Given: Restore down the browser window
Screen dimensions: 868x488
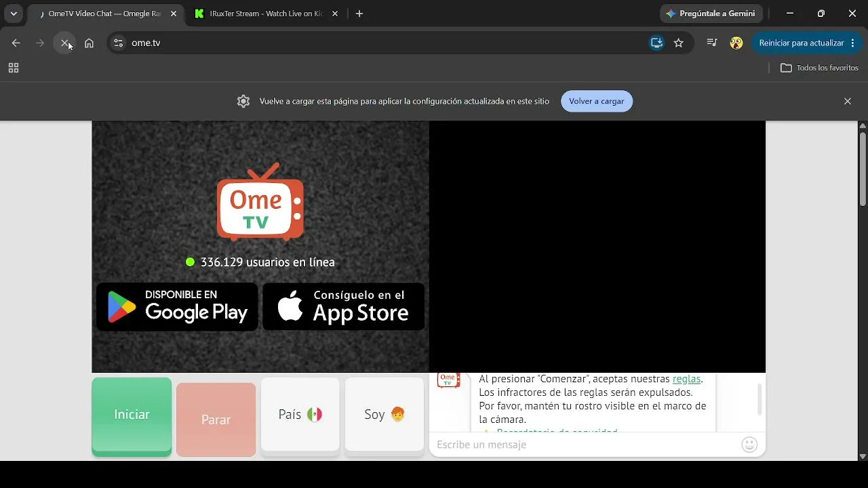Looking at the screenshot, I should point(821,14).
